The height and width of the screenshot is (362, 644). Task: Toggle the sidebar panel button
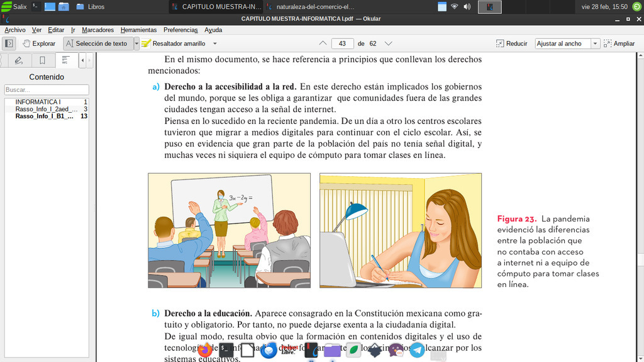pos(9,43)
